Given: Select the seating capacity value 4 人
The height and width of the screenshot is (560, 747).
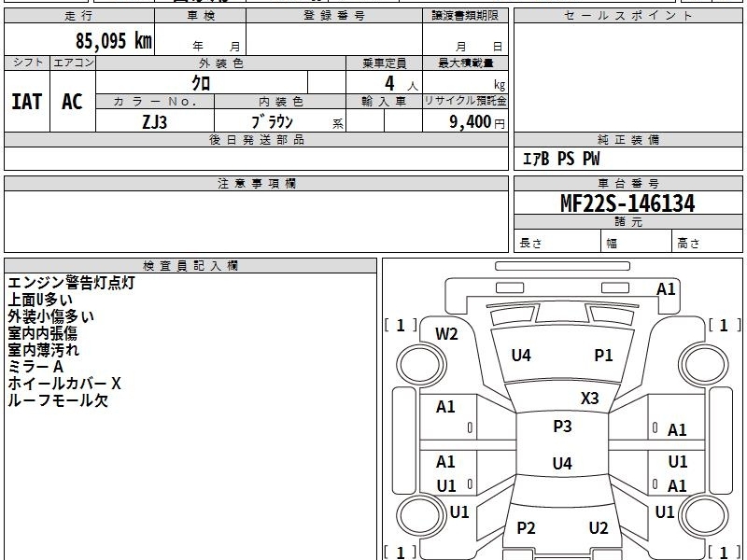Looking at the screenshot, I should [402, 84].
